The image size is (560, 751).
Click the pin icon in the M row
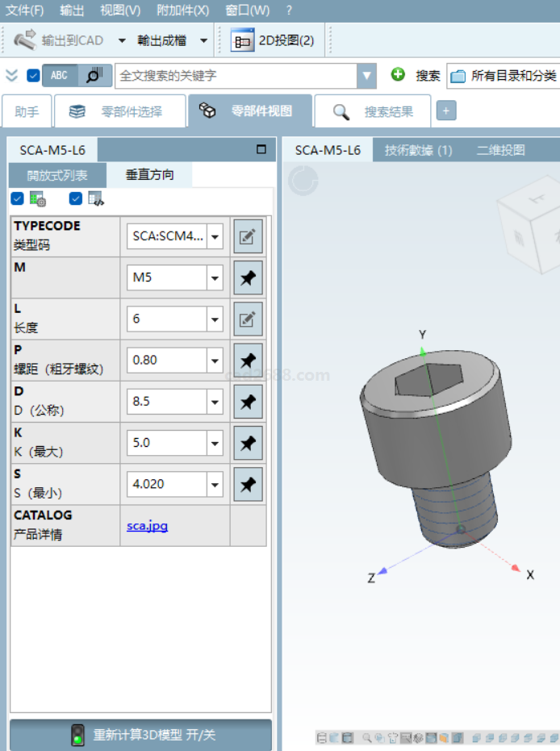click(248, 278)
